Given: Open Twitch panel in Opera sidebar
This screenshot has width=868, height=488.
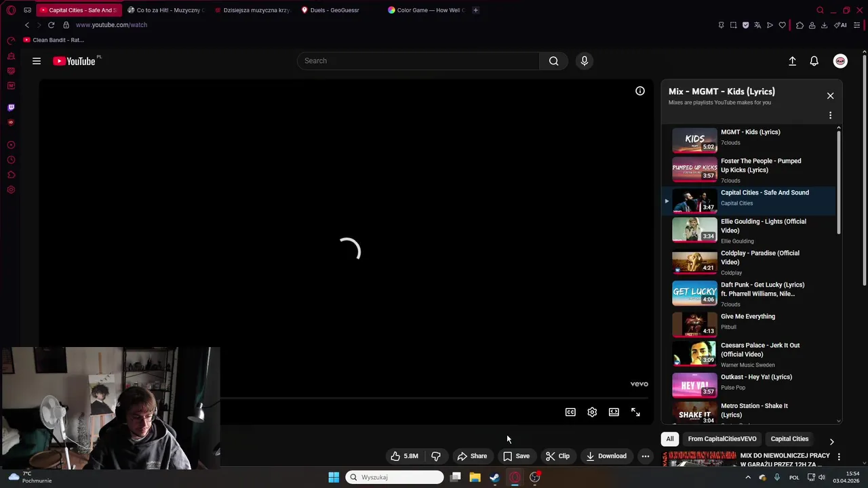Looking at the screenshot, I should click(11, 107).
